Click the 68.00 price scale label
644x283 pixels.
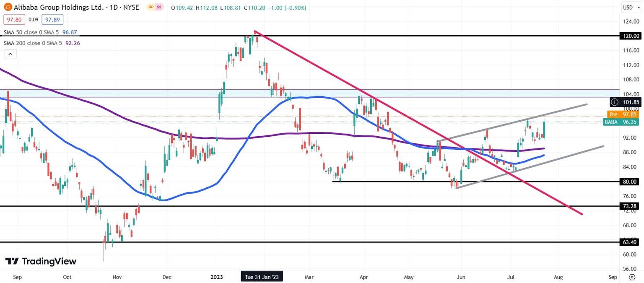point(631,225)
